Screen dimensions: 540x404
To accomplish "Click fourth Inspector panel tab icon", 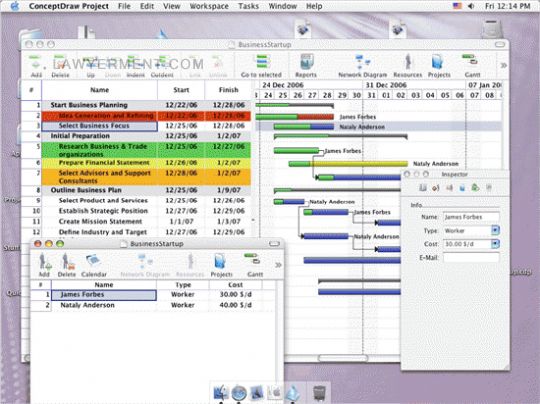I will pyautogui.click(x=463, y=188).
